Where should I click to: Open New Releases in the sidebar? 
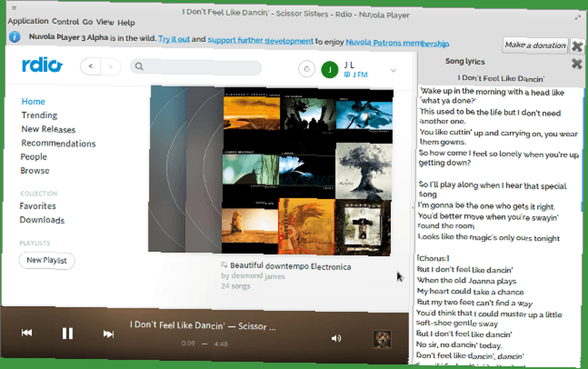coord(48,129)
